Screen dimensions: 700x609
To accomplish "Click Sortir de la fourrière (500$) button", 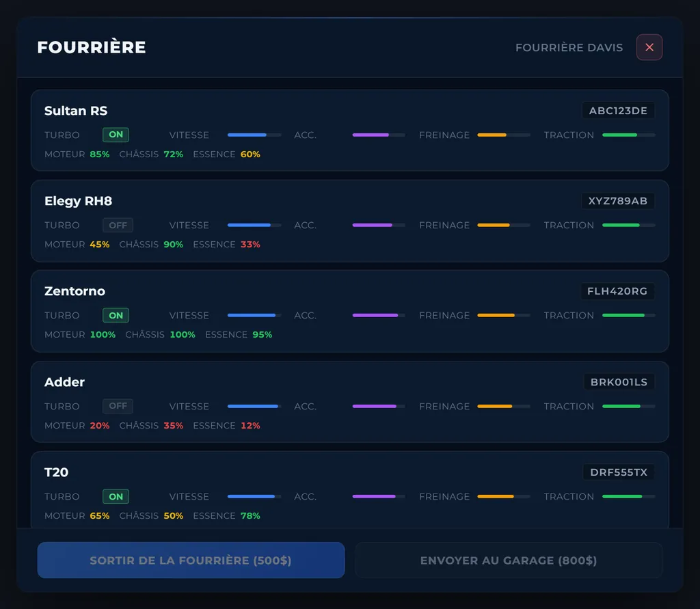I will pos(191,560).
